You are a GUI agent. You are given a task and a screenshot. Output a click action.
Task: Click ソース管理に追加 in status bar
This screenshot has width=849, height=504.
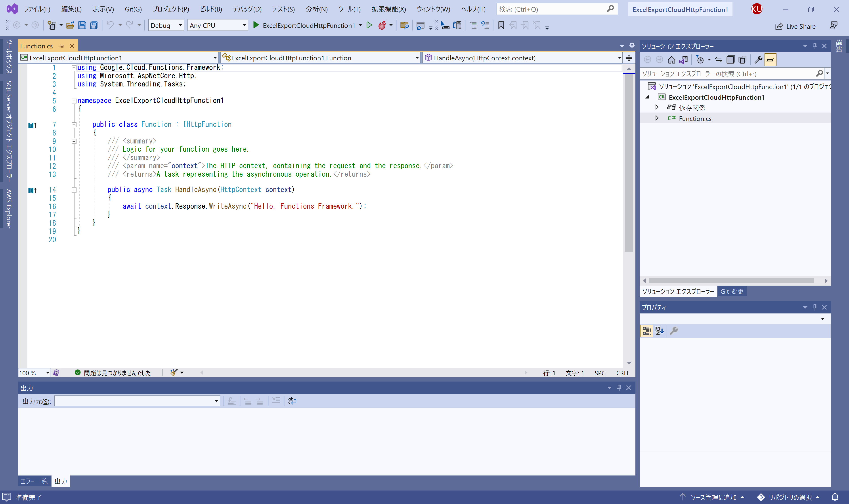point(712,497)
